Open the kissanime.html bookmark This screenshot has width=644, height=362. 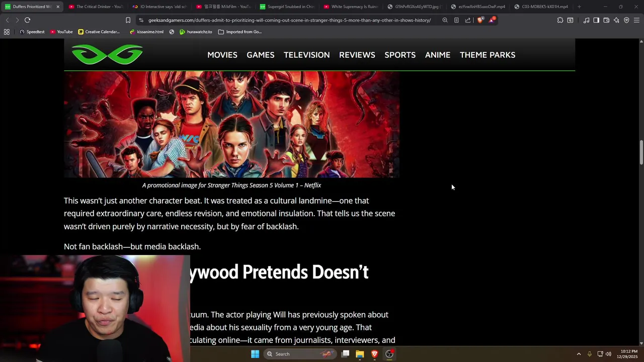[146, 32]
